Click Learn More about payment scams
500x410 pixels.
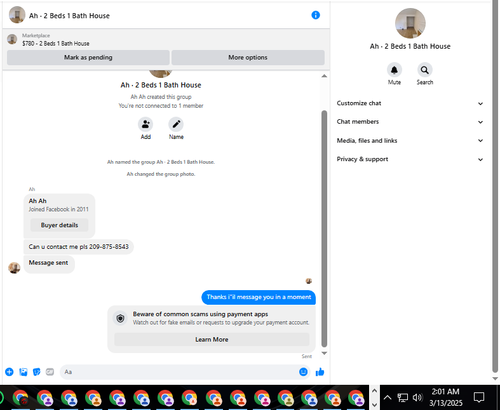(x=212, y=339)
